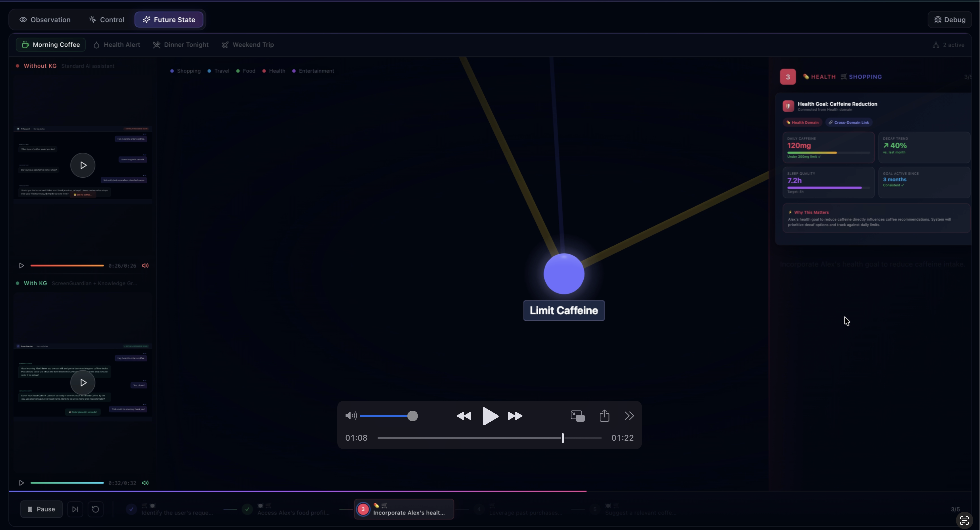
Task: Click the rewind icon in video overlay
Action: coord(464,416)
